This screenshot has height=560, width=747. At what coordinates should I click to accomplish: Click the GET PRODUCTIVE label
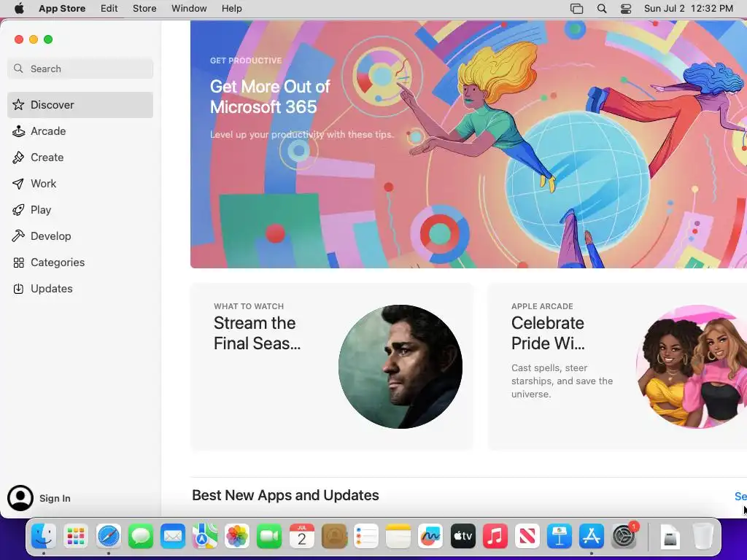coord(246,61)
